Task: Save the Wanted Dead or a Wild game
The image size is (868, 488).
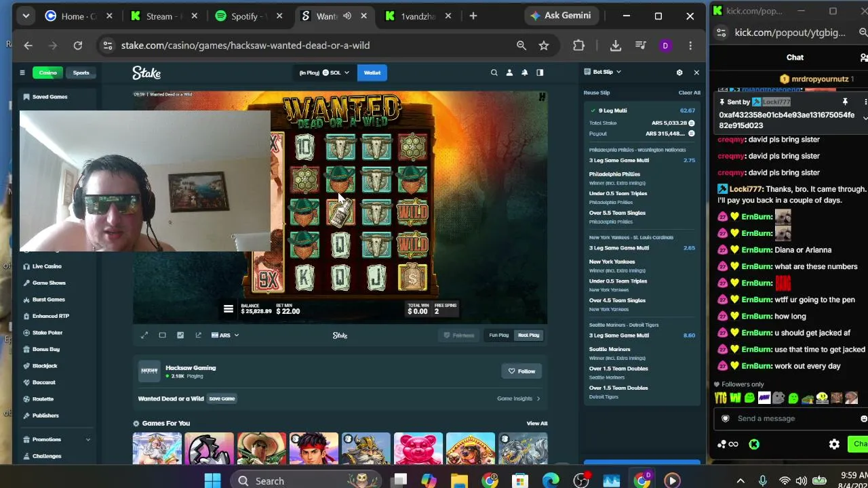Action: (222, 399)
